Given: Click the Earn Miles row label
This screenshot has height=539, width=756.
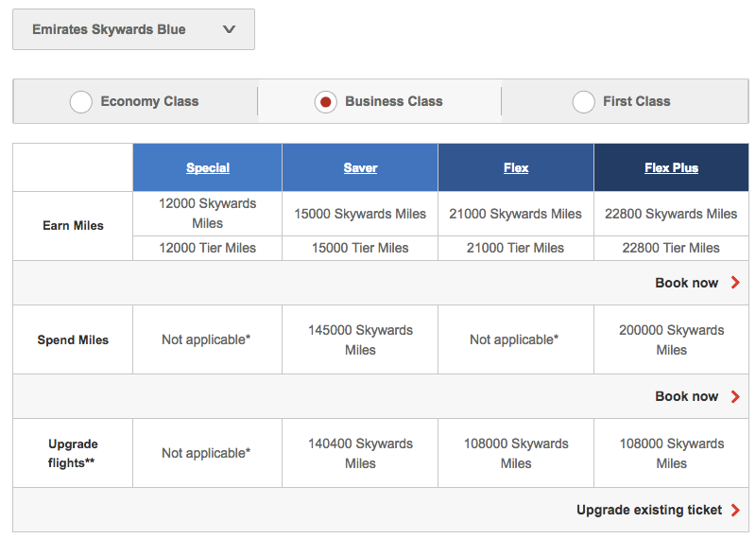Looking at the screenshot, I should coord(73,226).
